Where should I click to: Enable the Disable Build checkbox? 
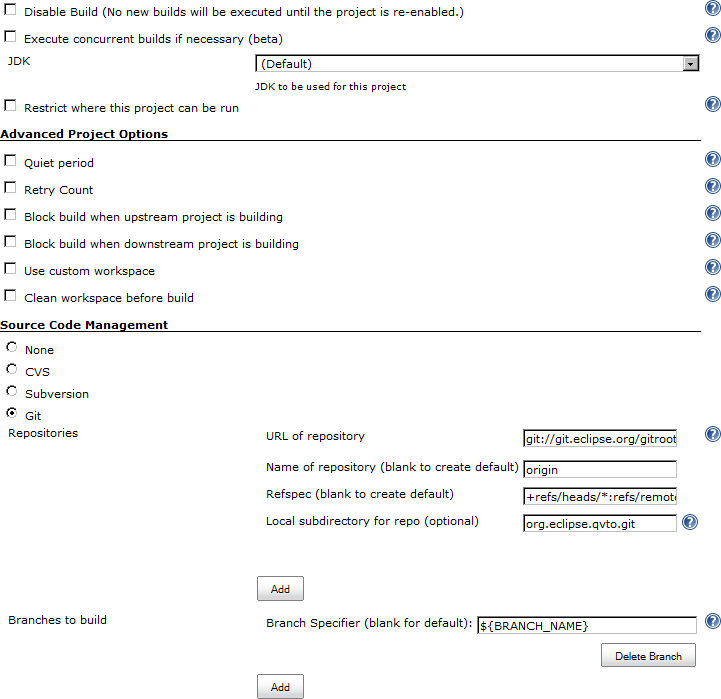(x=10, y=9)
